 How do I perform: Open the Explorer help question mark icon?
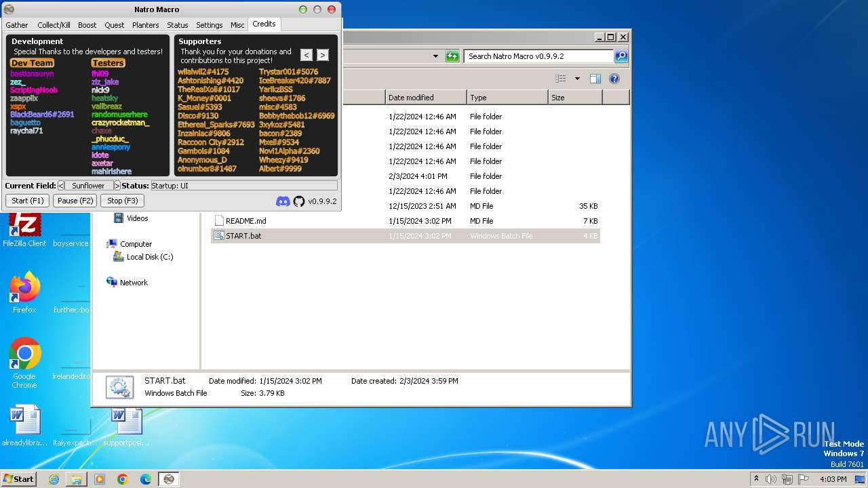[x=614, y=79]
